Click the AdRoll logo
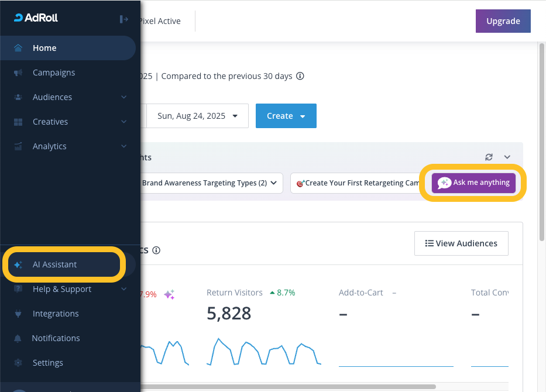The image size is (546, 392). 36,18
